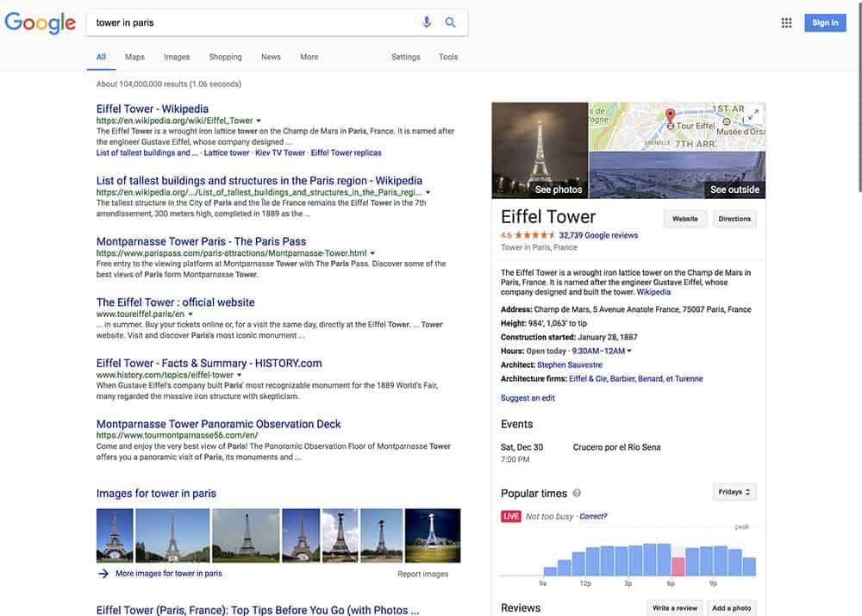This screenshot has width=862, height=616.
Task: Open Lattice tower sitelink
Action: coord(227,152)
